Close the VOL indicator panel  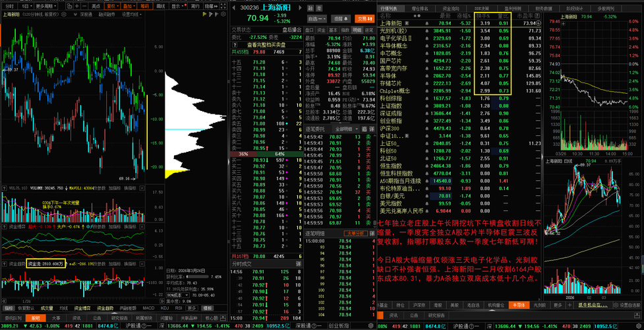tap(142, 187)
